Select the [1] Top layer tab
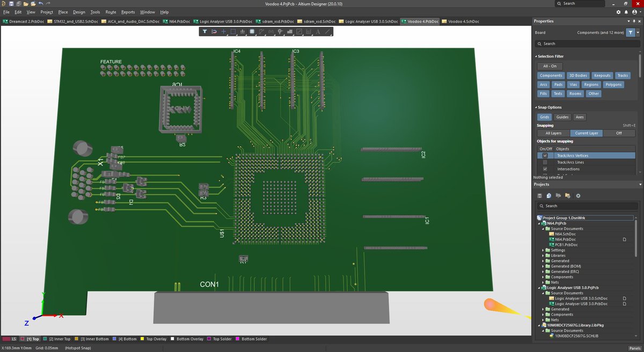644x352 pixels. [x=30, y=339]
